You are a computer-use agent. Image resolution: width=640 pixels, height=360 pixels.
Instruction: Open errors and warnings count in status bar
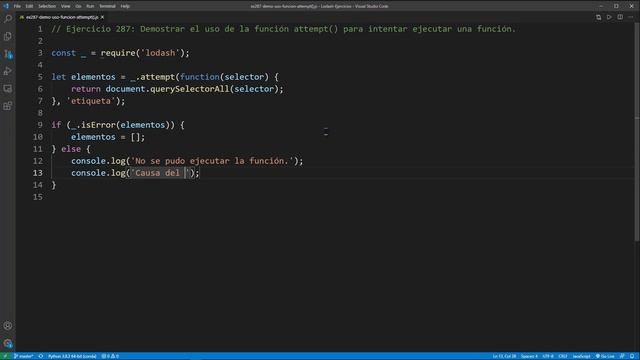point(110,356)
